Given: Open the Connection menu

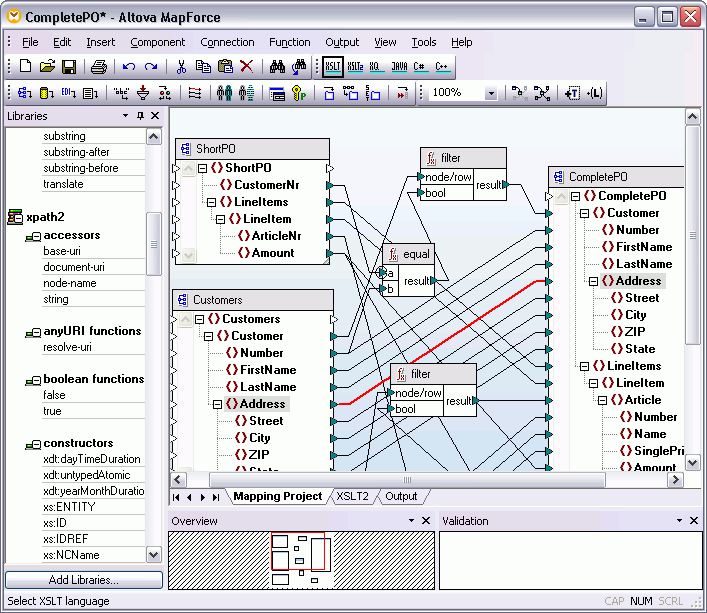Looking at the screenshot, I should (227, 42).
